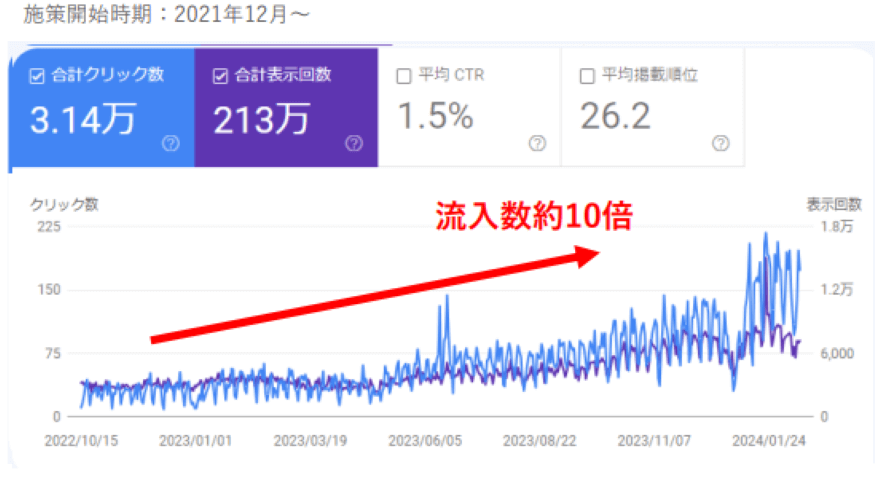Click the 2022/10/15 date label
The image size is (896, 488).
pyautogui.click(x=81, y=441)
